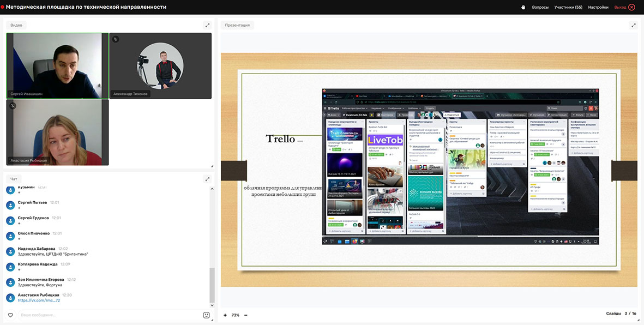Click chat scrollbar down arrow
The image size is (644, 325).
pyautogui.click(x=212, y=305)
